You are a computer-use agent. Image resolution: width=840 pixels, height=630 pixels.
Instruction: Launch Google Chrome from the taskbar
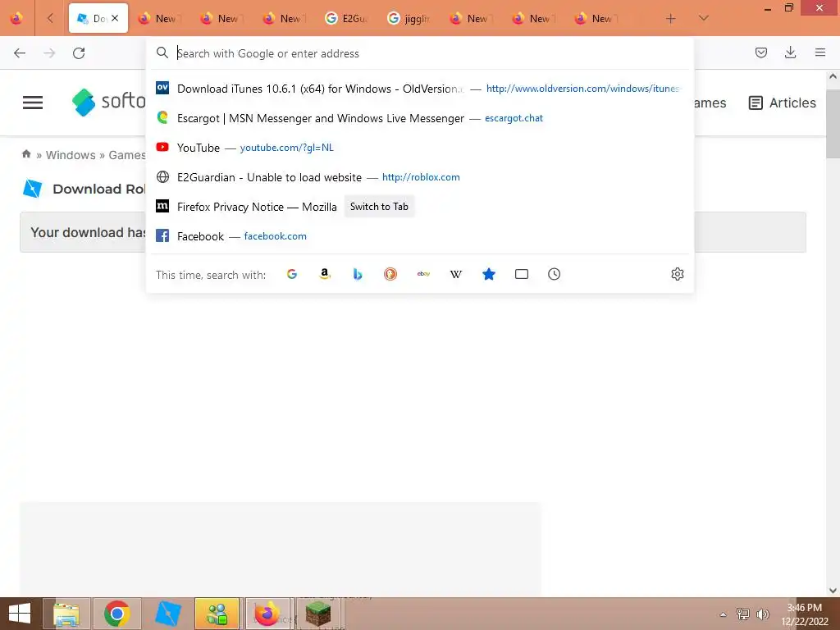[117, 614]
